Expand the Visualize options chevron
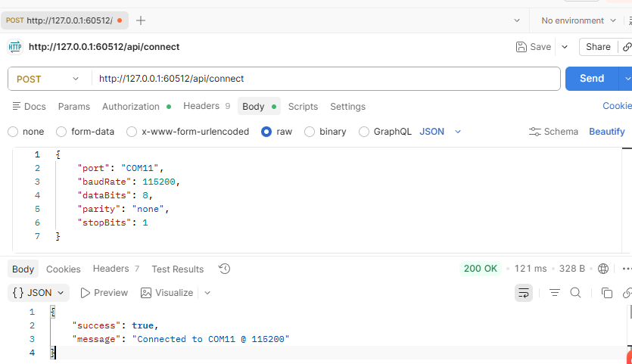The image size is (632, 364). point(207,293)
